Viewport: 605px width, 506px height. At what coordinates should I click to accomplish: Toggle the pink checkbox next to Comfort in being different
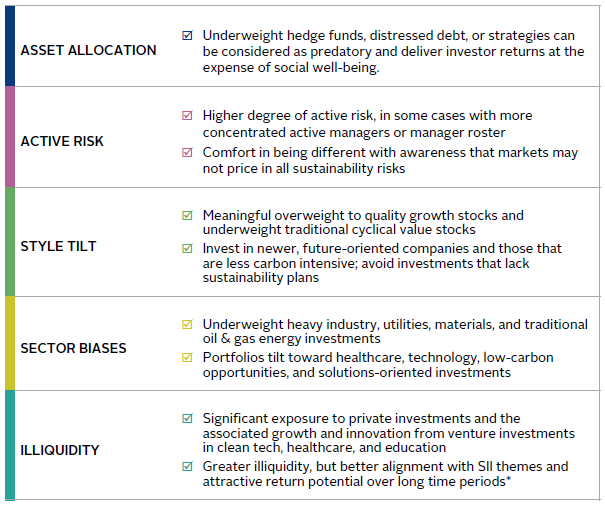tap(187, 152)
